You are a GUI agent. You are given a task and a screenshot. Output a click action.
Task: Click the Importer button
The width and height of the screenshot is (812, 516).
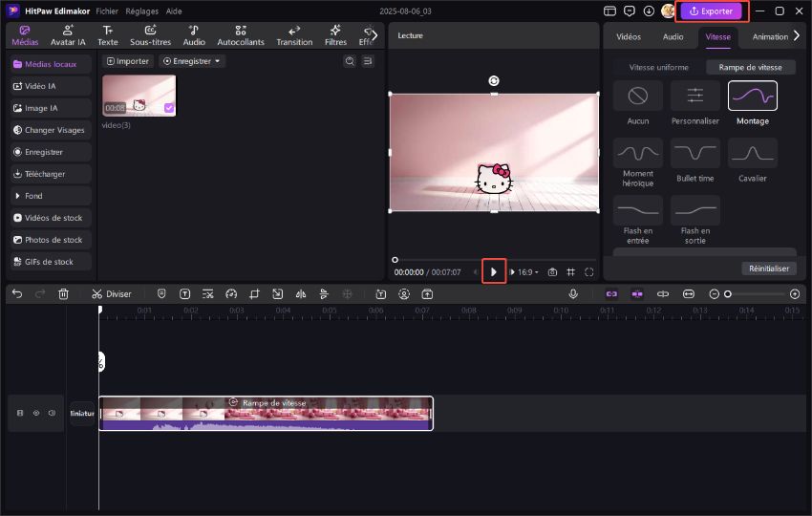(127, 61)
